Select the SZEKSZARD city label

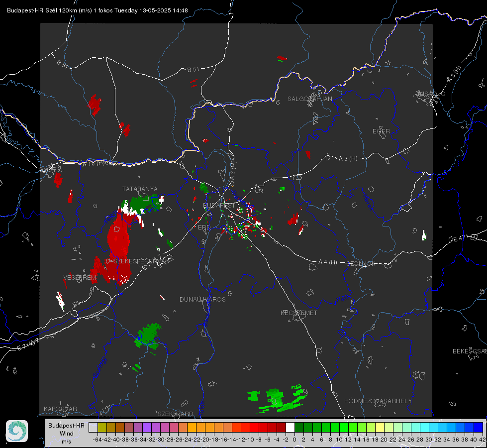pos(176,414)
